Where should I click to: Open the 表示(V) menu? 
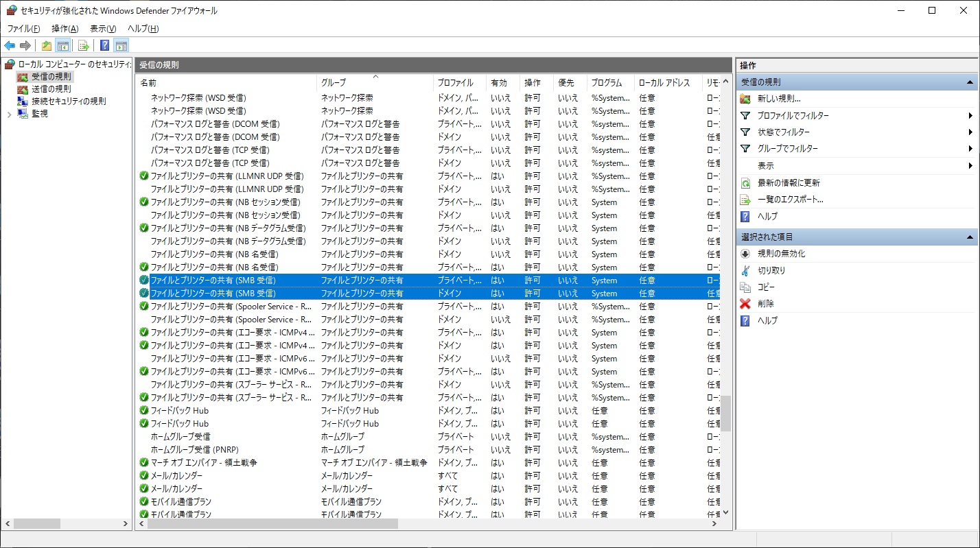[x=103, y=29]
